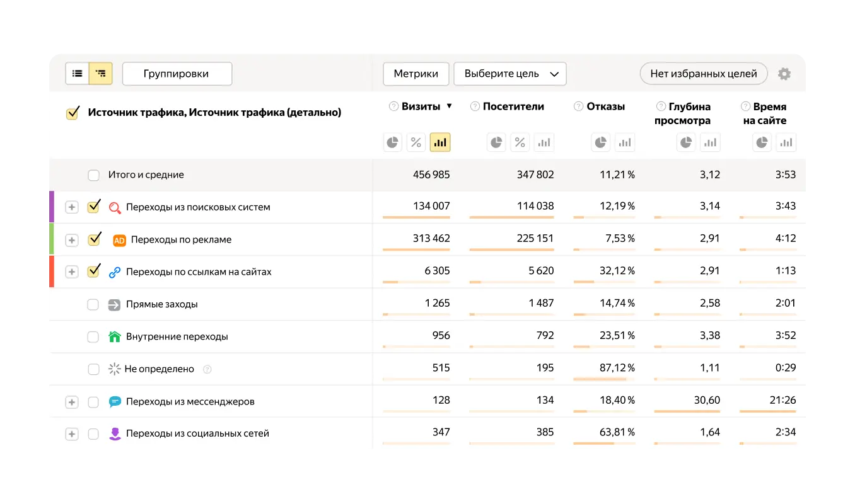This screenshot has height=504, width=855.
Task: Switch to flat list view mode
Action: coord(77,73)
